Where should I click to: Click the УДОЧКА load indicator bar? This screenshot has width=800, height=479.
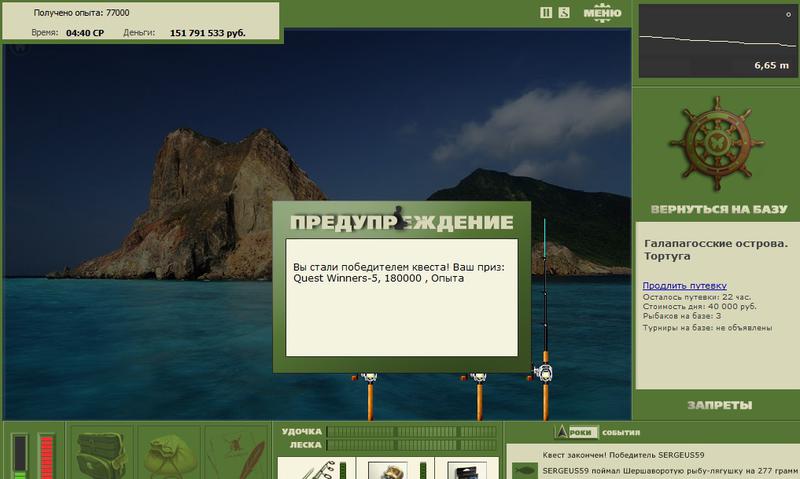[411, 432]
